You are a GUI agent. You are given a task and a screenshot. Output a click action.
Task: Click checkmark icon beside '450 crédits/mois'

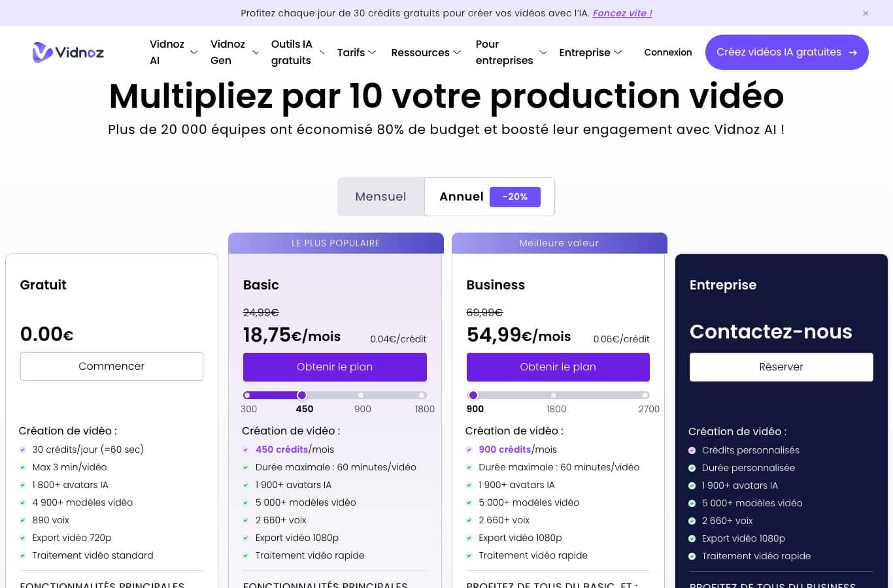pyautogui.click(x=246, y=449)
